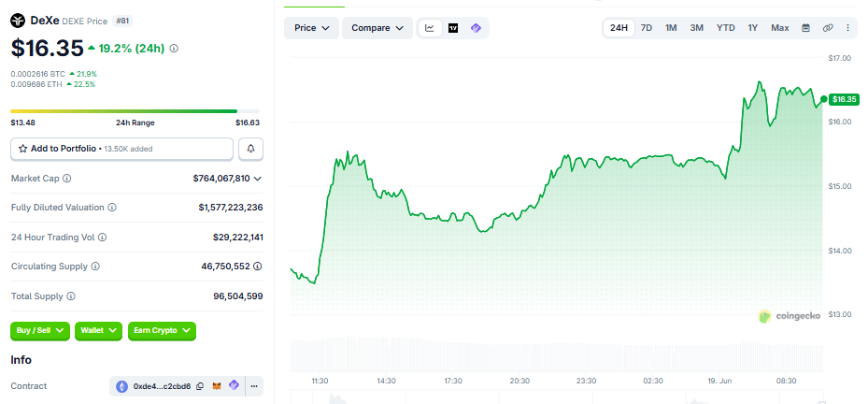This screenshot has height=404, width=868.
Task: Open the Compare dropdown
Action: pyautogui.click(x=377, y=28)
